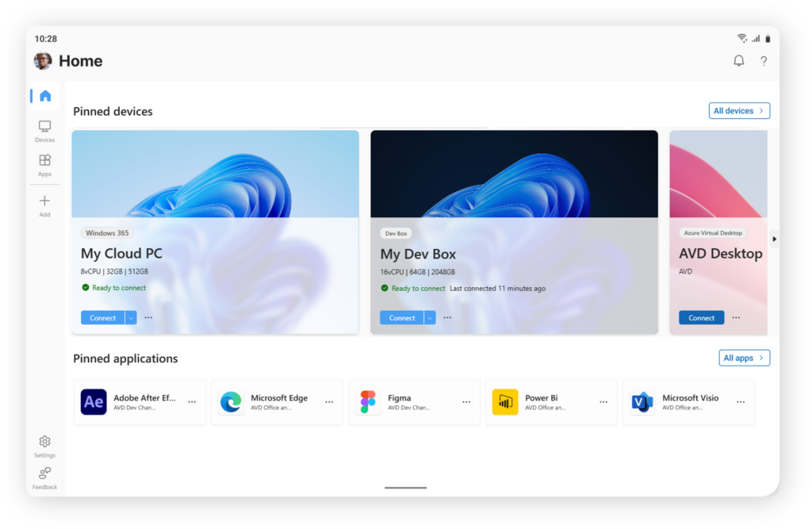
Task: Click the My Cloud PC title
Action: (121, 253)
